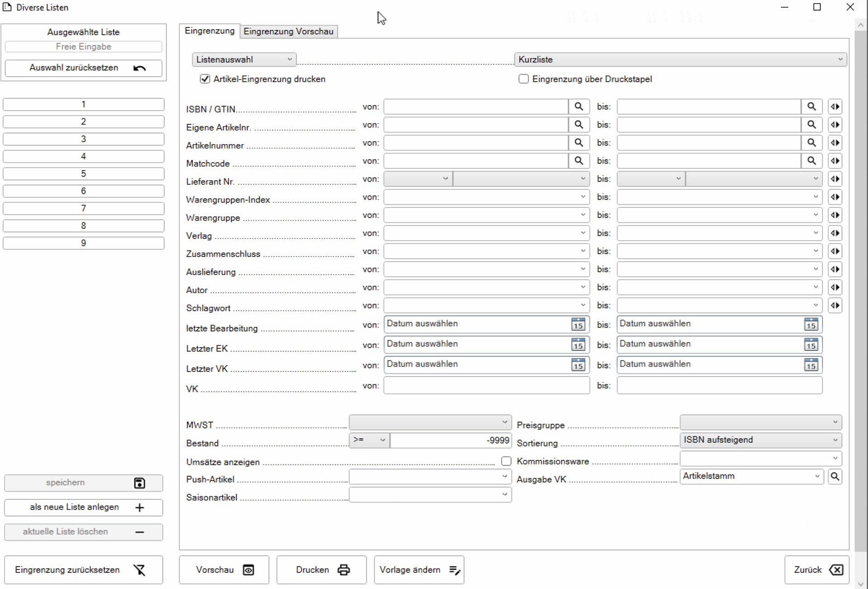Screen dimensions: 868x589
Task: Select the Eingrenzung tab
Action: coord(210,31)
